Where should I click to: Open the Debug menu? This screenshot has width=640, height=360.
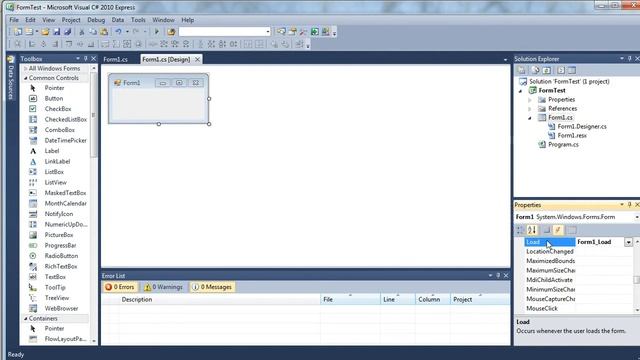[x=96, y=20]
